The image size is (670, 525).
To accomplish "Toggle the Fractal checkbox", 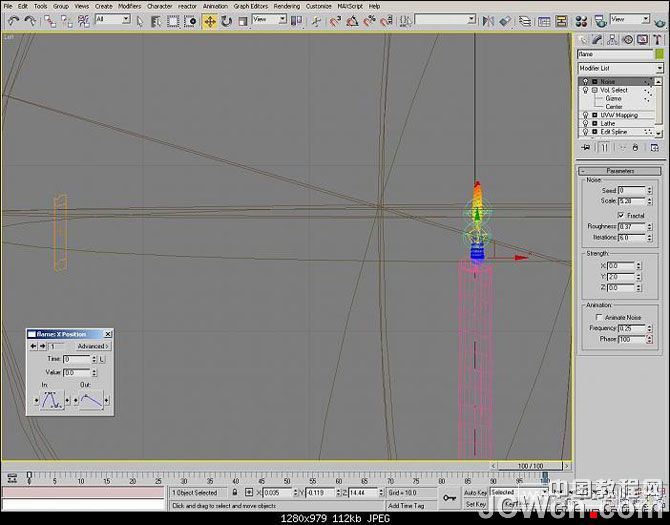I will (x=622, y=215).
